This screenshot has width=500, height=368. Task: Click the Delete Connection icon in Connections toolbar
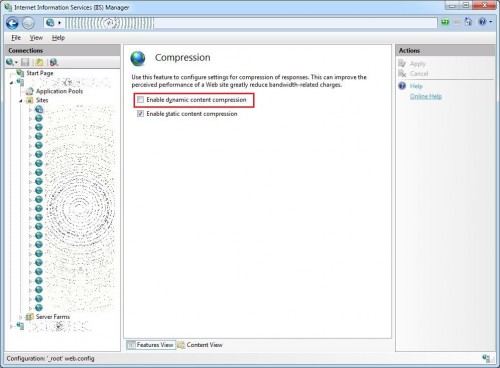pos(54,62)
